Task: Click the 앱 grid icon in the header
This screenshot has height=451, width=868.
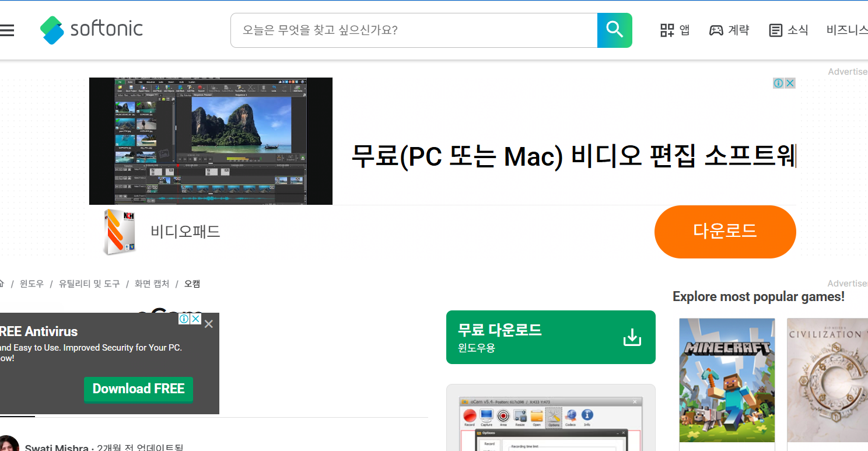Action: pos(667,30)
